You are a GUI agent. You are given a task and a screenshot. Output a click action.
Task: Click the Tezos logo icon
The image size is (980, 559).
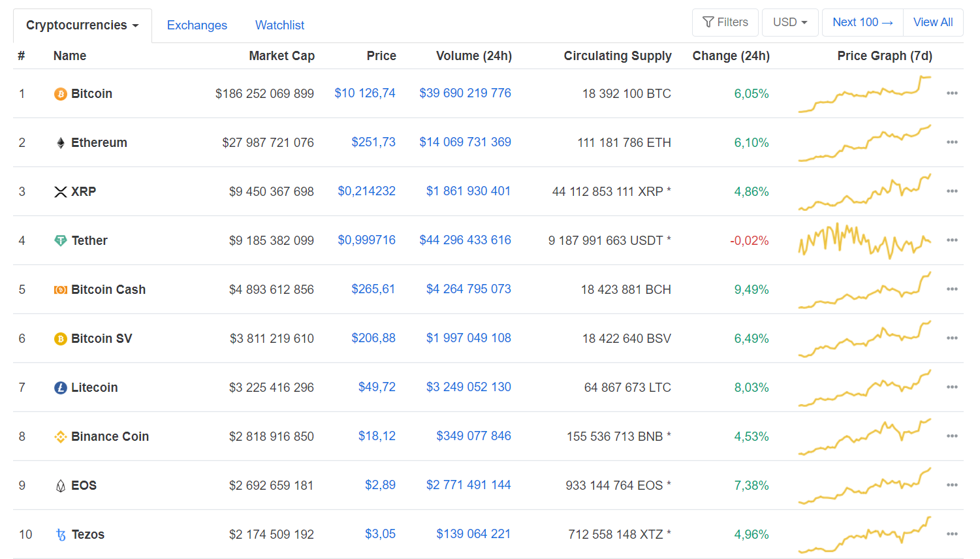coord(61,535)
